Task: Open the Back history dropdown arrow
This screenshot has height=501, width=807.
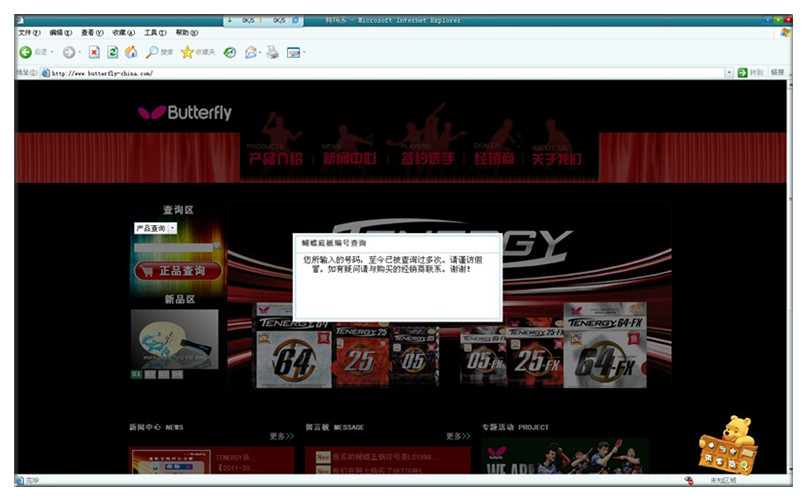Action: coord(52,52)
